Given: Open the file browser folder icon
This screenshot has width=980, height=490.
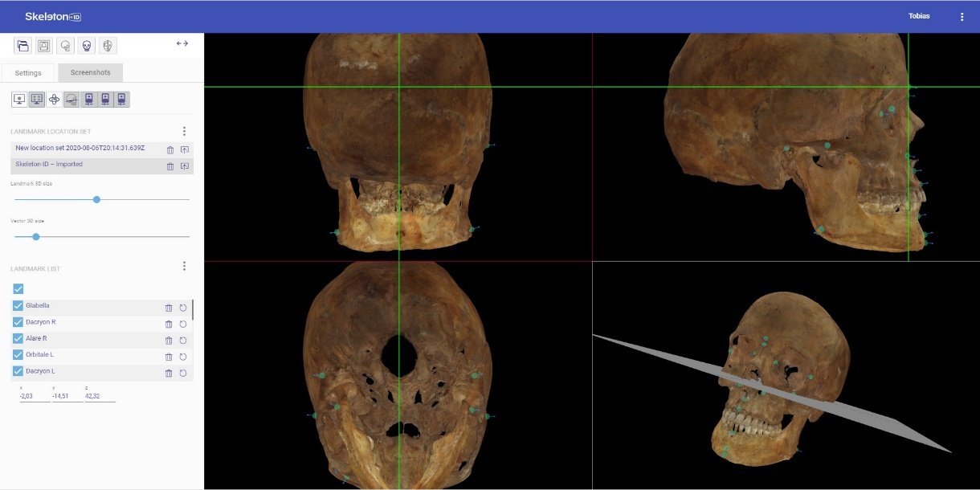Looking at the screenshot, I should pos(22,46).
